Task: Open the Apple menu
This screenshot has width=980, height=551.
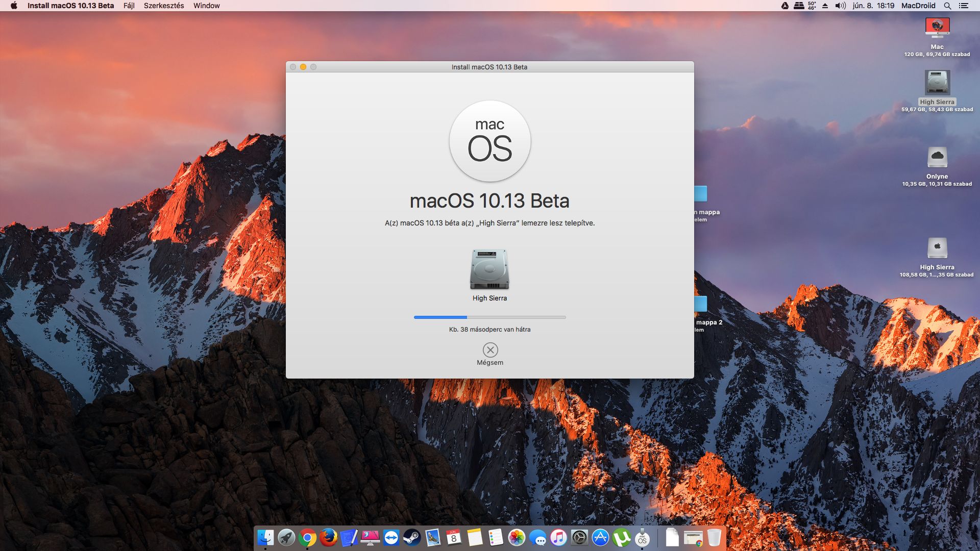Action: [14, 6]
